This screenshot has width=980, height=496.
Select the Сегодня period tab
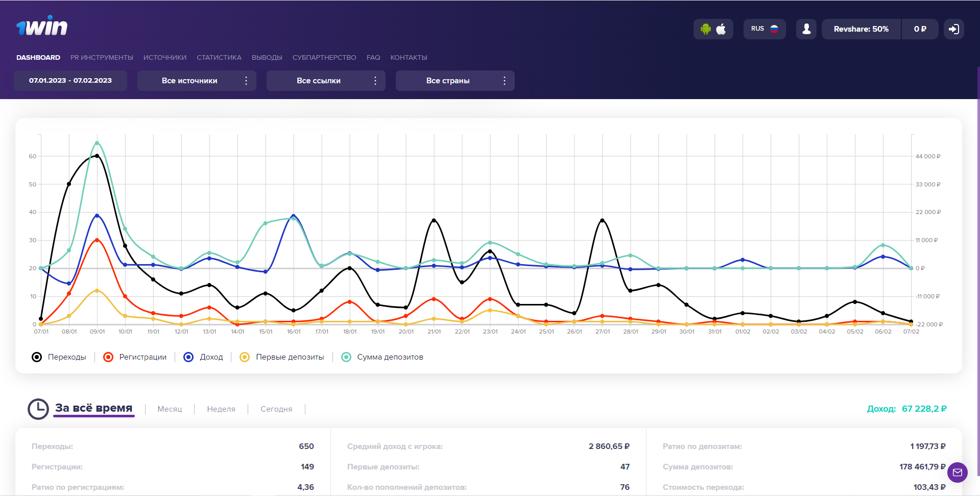(276, 409)
